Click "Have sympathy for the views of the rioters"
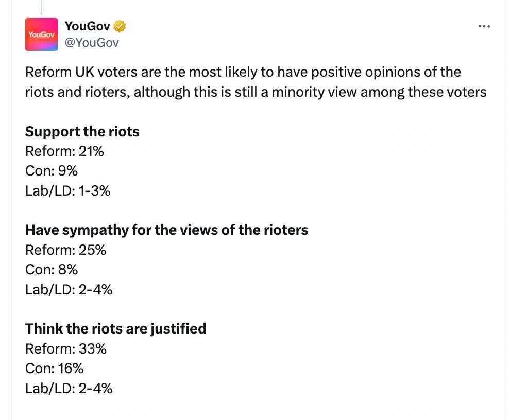 coord(166,230)
